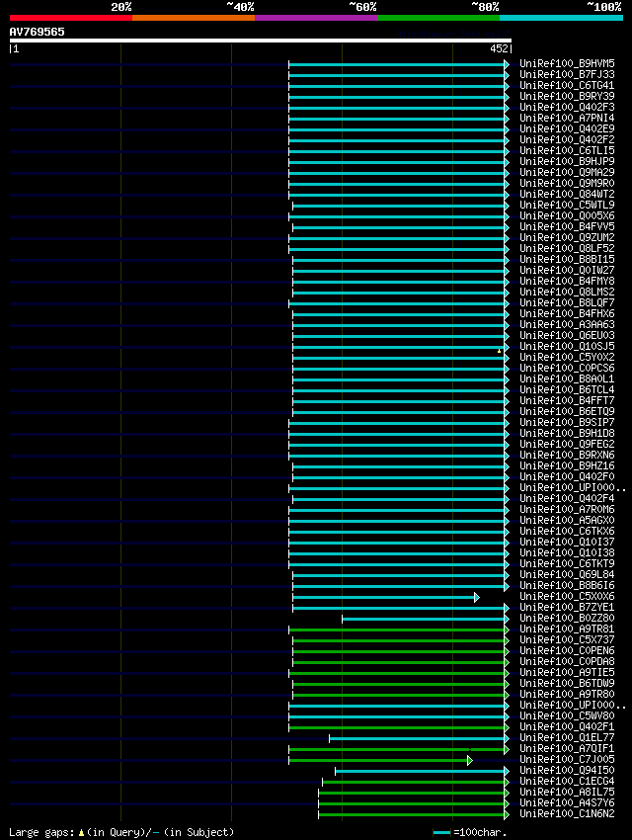Select the UniRef100_B9HJP9 label
Screen dimensions: 632x840
[567, 161]
